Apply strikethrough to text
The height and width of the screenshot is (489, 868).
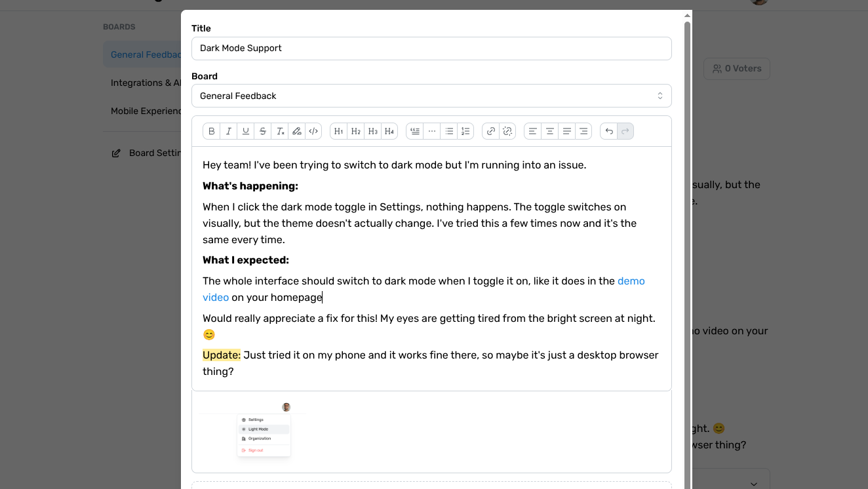263,131
